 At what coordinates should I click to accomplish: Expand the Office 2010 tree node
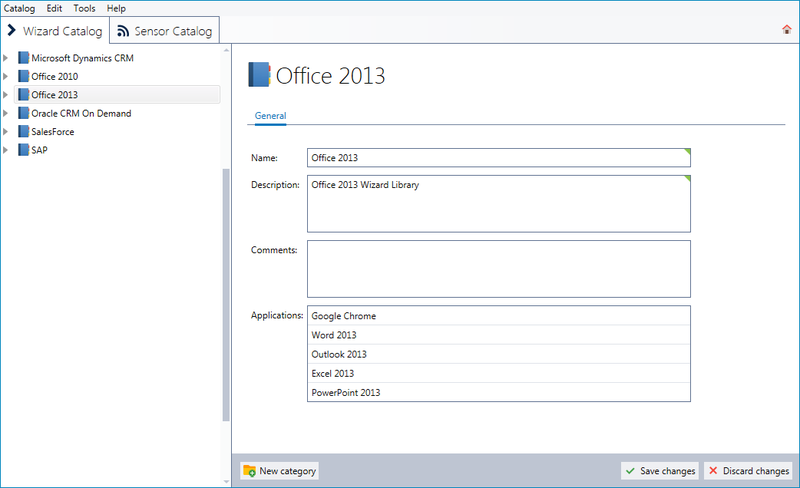pyautogui.click(x=6, y=76)
